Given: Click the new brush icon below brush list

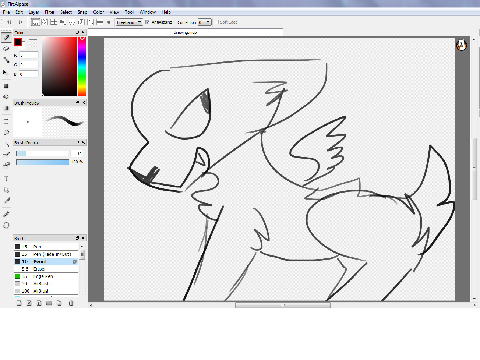Looking at the screenshot, I should [19, 303].
